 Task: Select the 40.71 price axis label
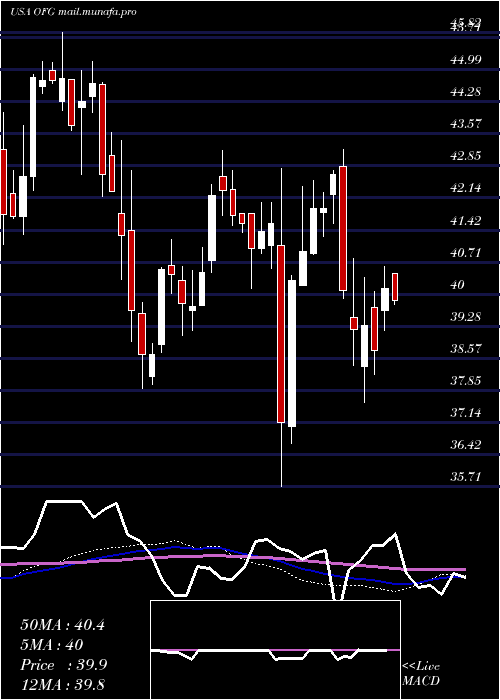click(466, 253)
